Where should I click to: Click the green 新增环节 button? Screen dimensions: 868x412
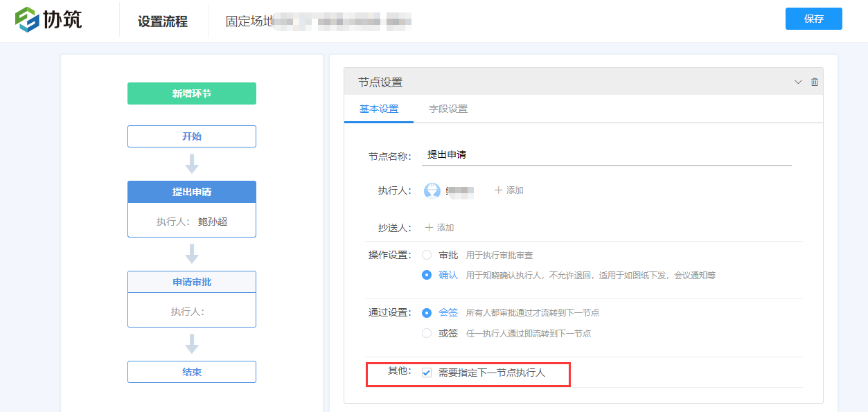(x=192, y=93)
